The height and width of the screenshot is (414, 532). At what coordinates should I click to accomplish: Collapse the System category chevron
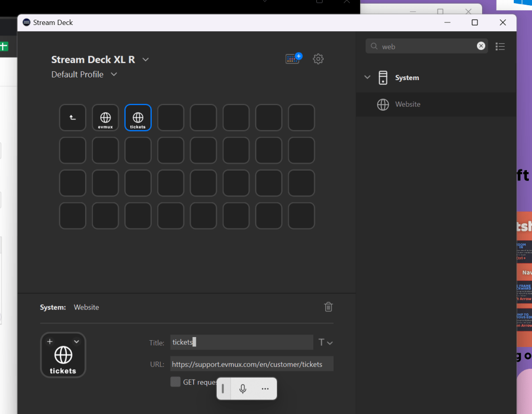pyautogui.click(x=367, y=77)
